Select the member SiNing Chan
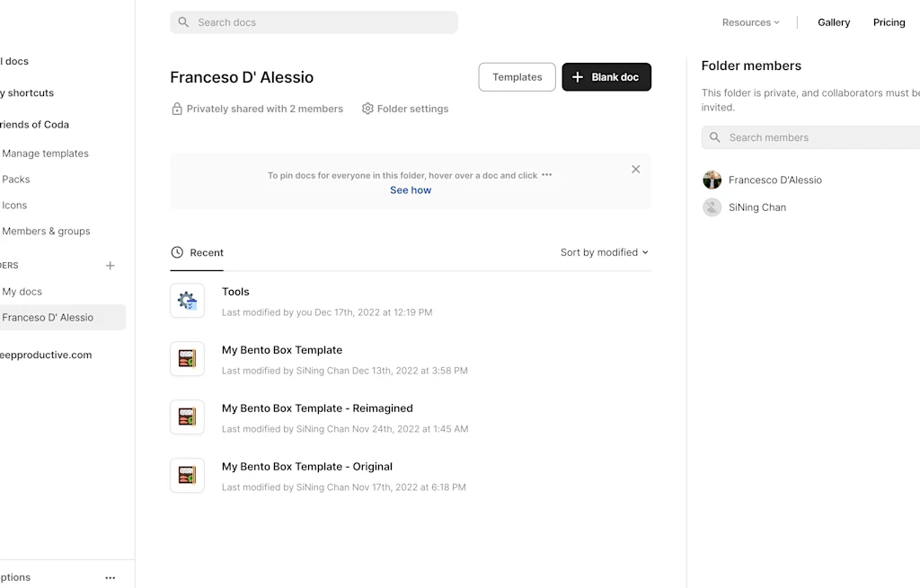Screen dimensions: 920x588 tap(756, 207)
